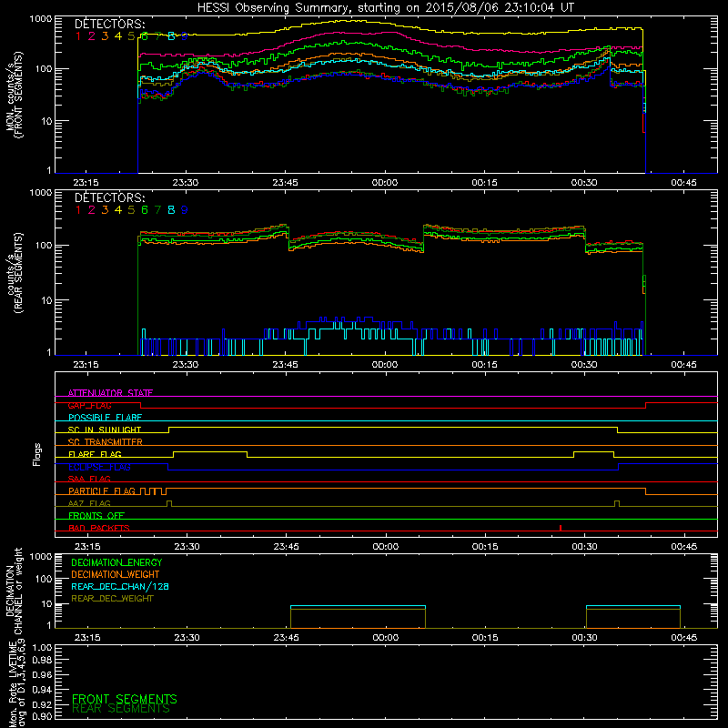Image resolution: width=728 pixels, height=728 pixels.
Task: Click the 23:30 tick label under the Flags panel
Action: [x=187, y=547]
